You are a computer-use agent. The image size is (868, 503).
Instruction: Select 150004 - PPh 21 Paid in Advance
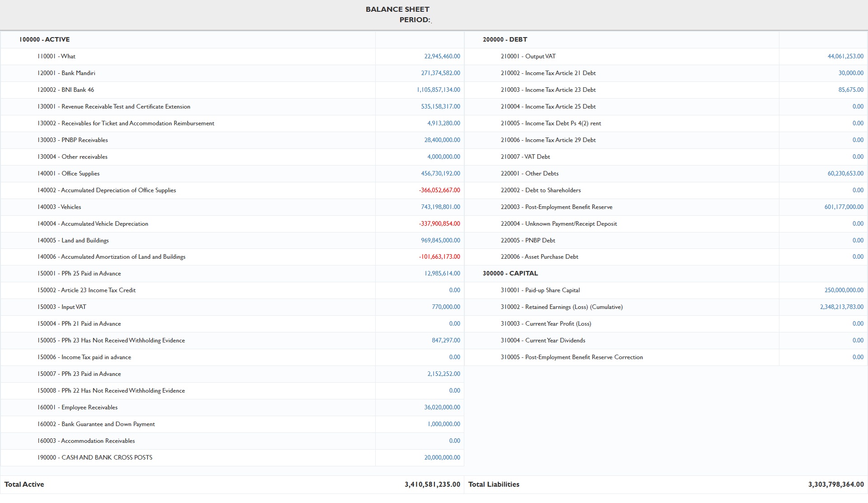coord(79,324)
